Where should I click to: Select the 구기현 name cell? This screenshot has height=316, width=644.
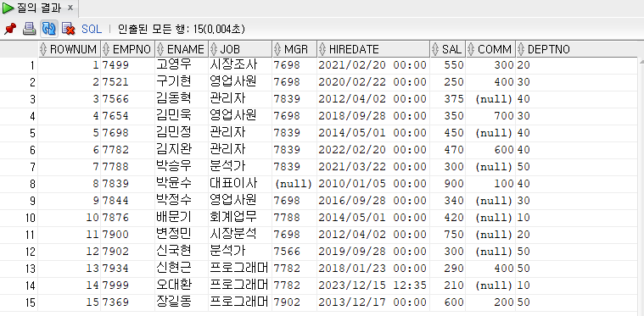pos(182,82)
